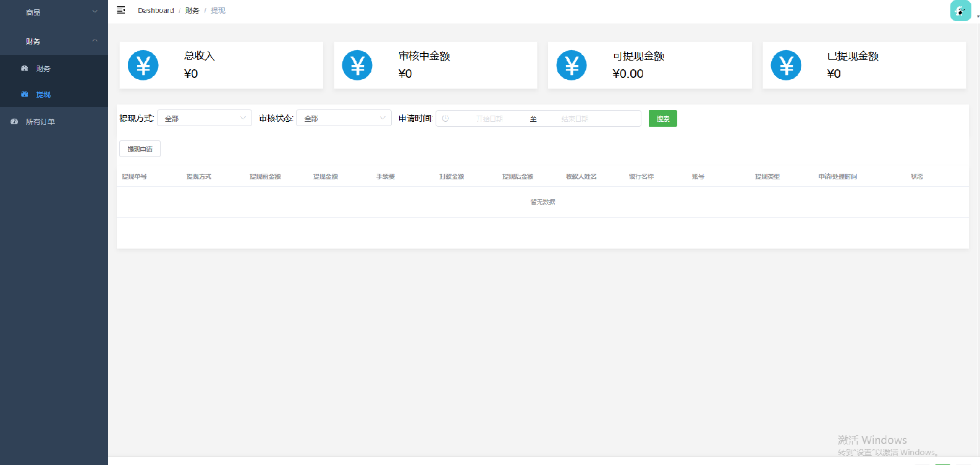
Task: Click the hamburger sidebar collapse icon
Action: pos(121,10)
